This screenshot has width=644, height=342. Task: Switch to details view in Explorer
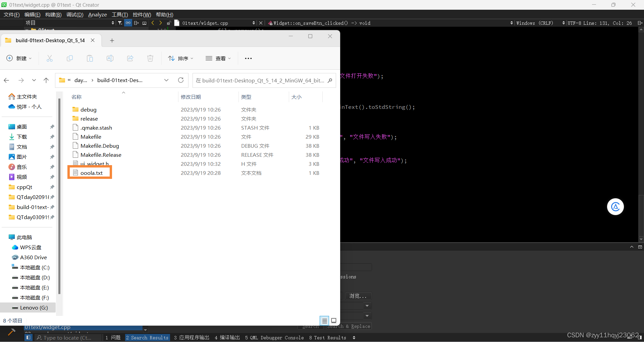tap(324, 321)
